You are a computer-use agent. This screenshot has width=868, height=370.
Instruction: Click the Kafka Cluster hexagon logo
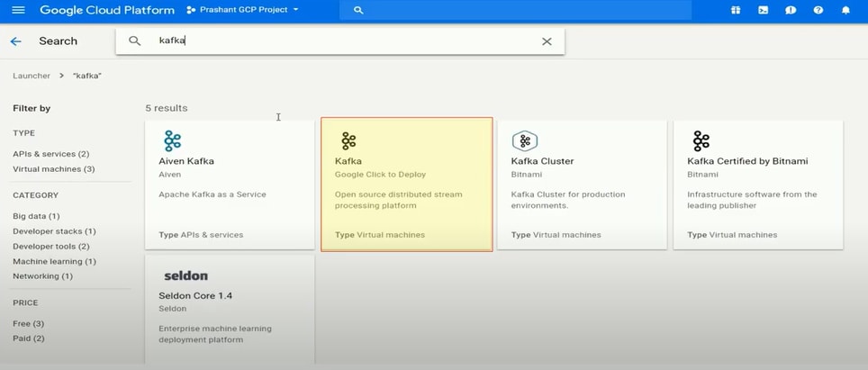(x=525, y=141)
